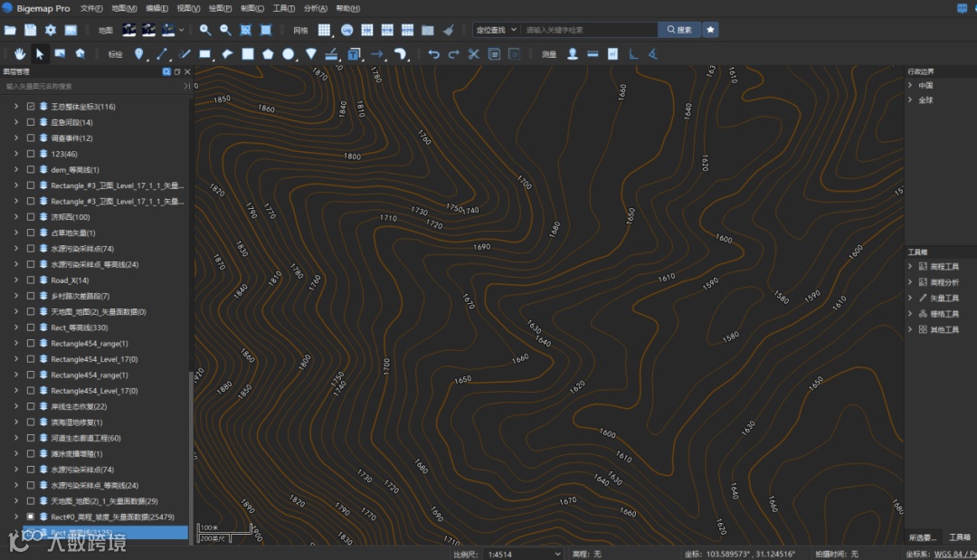Select the arrow pointer tool
The height and width of the screenshot is (560, 977).
[x=39, y=54]
